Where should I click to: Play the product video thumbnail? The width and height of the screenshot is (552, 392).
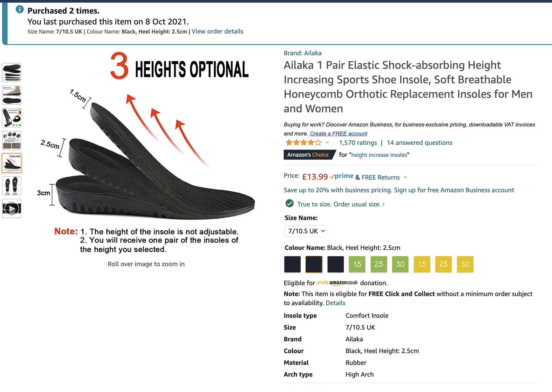point(12,209)
